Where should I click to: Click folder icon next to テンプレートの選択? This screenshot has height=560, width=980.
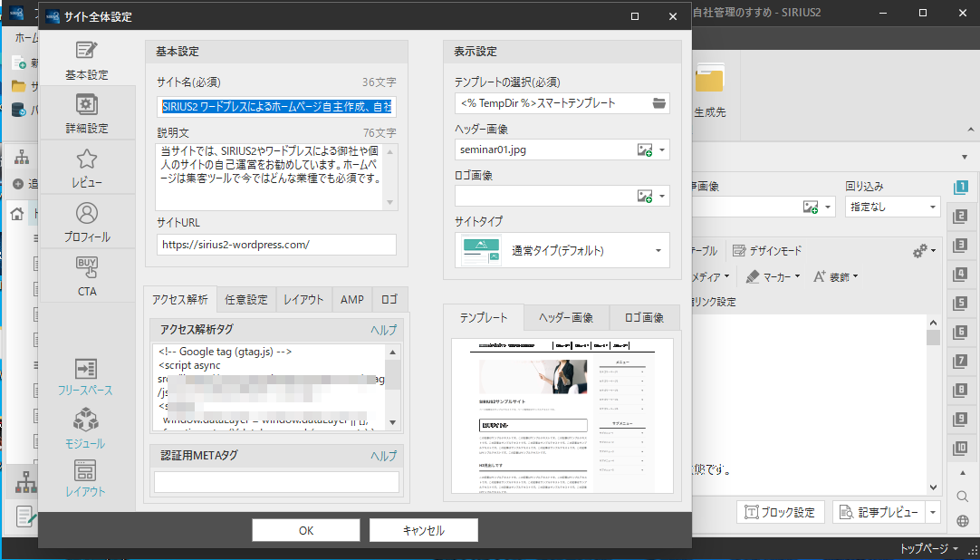coord(658,103)
